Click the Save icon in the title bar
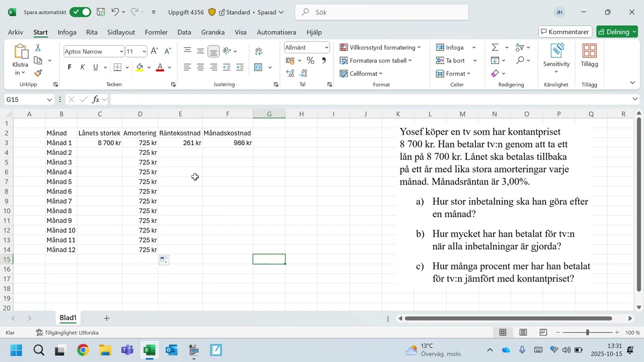Screen dimensions: 644x362 (101, 12)
